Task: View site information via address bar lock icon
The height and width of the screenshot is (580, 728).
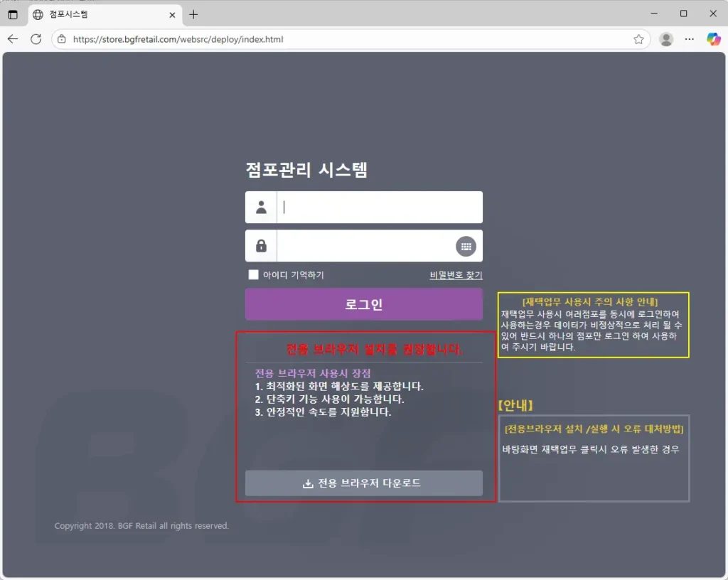Action: (62, 39)
